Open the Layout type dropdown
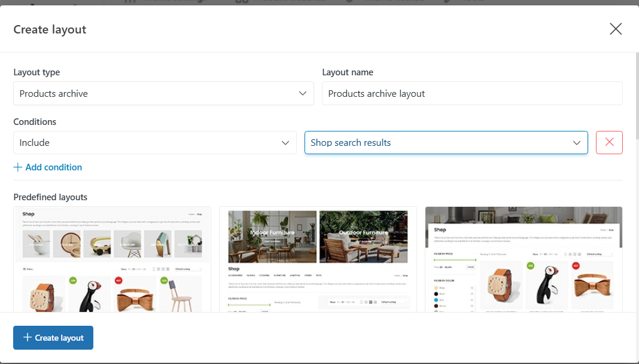 pyautogui.click(x=163, y=93)
